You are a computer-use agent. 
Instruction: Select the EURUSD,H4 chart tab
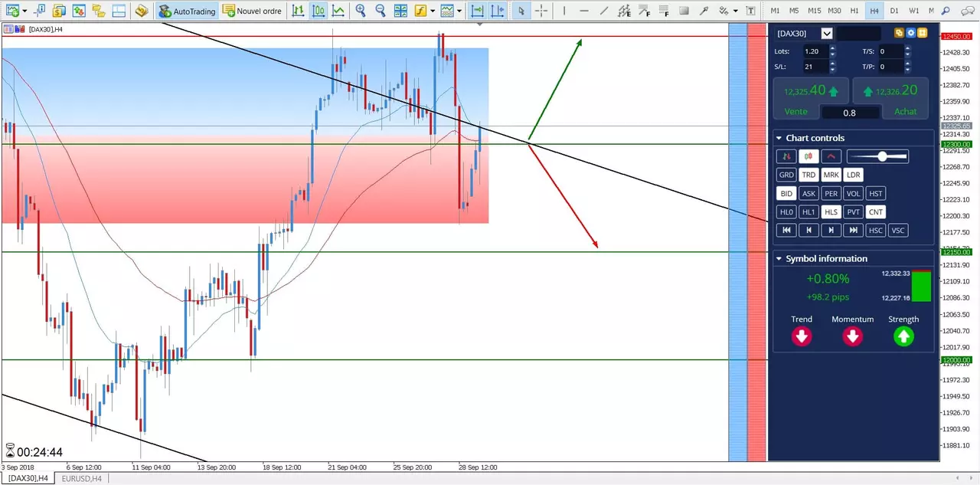[x=81, y=478]
